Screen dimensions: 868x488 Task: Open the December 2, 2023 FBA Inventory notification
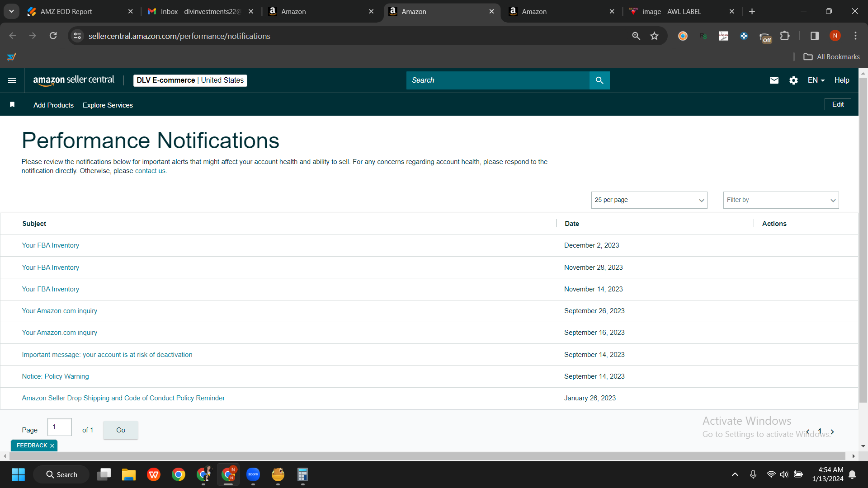click(51, 245)
